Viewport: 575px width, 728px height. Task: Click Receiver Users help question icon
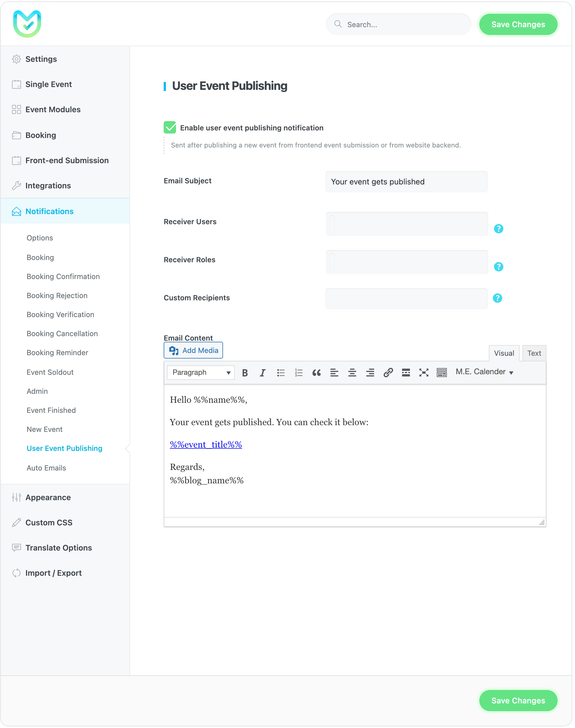[498, 229]
